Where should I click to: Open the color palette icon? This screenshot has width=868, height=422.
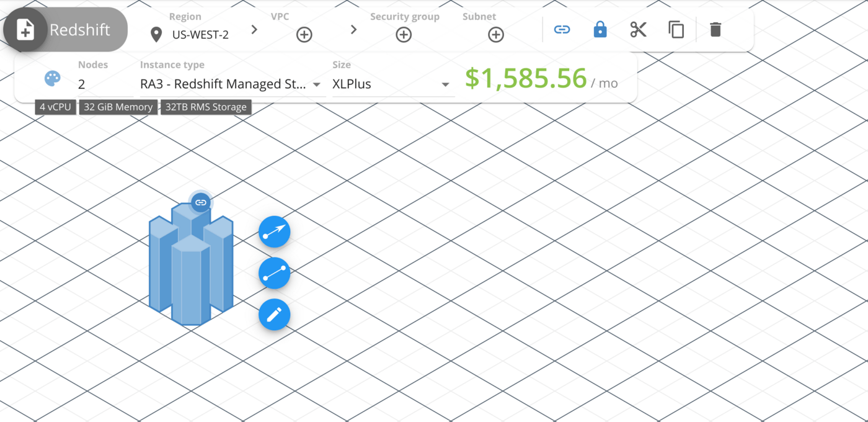(x=53, y=79)
